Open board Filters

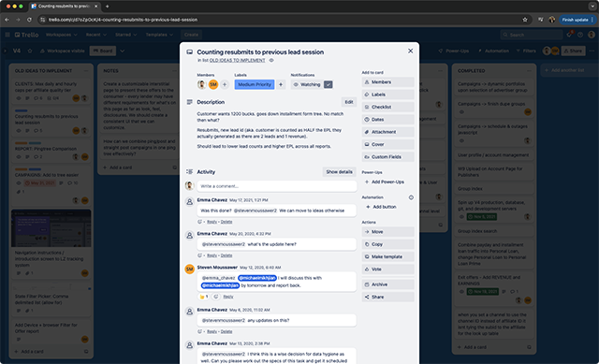pos(526,51)
